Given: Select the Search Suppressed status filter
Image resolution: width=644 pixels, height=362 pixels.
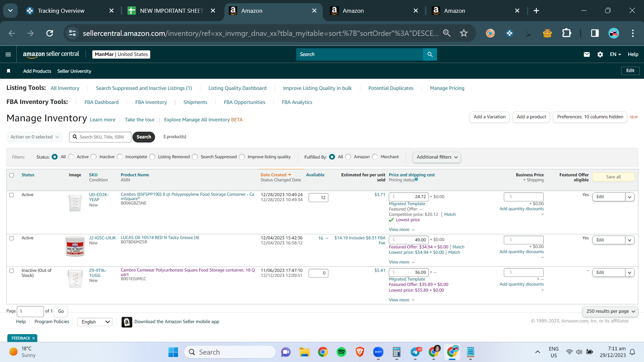Looking at the screenshot, I should tap(195, 157).
